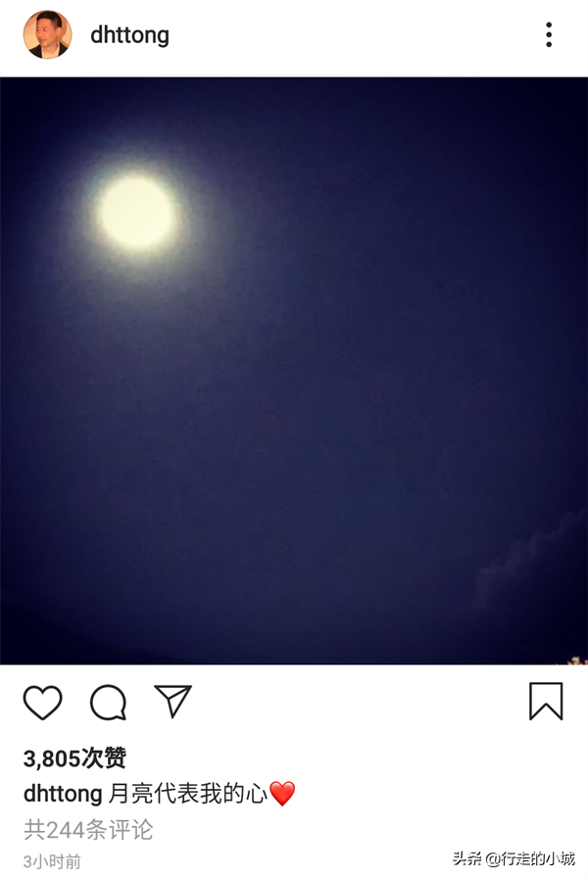Tap the faint cloud in the photo
Viewport: 588px width, 879px height.
tap(527, 555)
